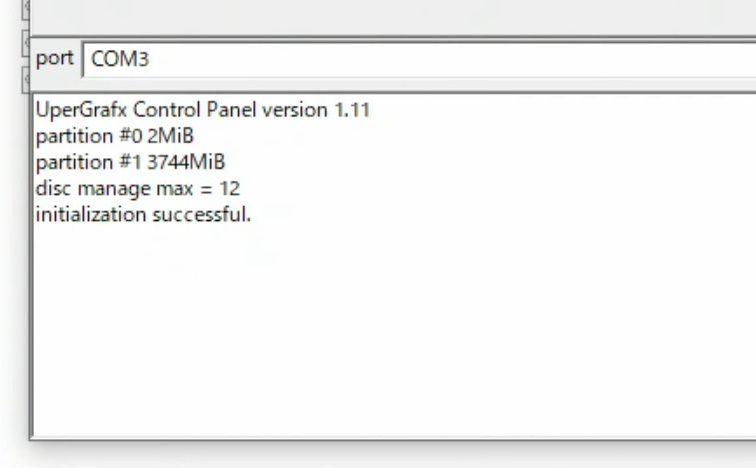Click the "port" label

54,58
